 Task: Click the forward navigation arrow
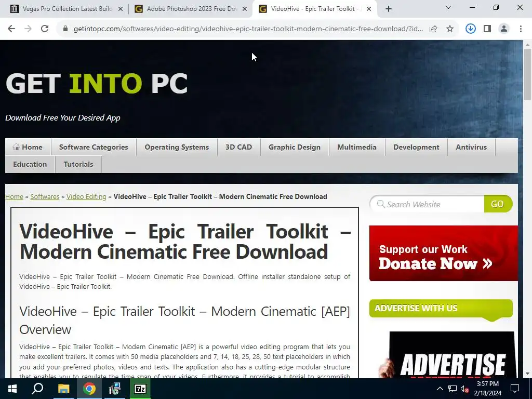28,29
